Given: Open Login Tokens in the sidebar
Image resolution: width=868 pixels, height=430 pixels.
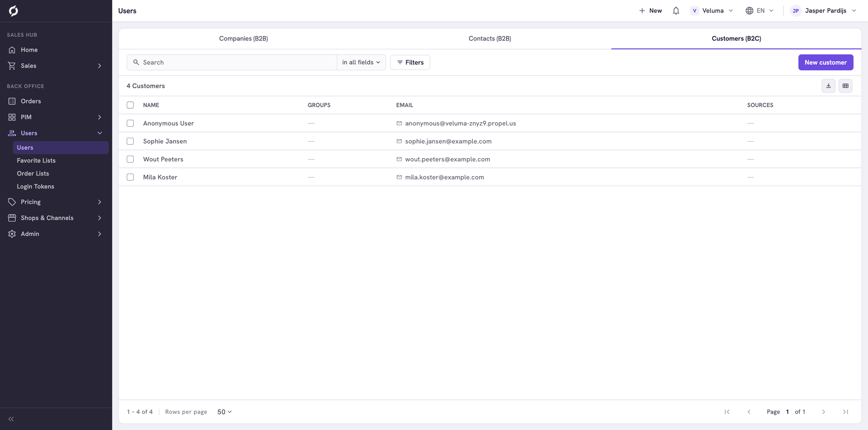Looking at the screenshot, I should (35, 187).
